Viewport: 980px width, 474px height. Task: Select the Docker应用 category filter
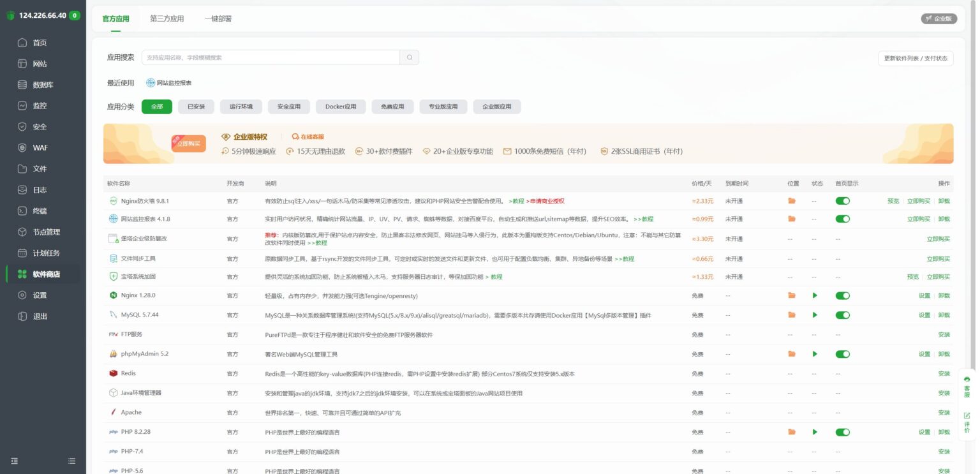pos(341,107)
